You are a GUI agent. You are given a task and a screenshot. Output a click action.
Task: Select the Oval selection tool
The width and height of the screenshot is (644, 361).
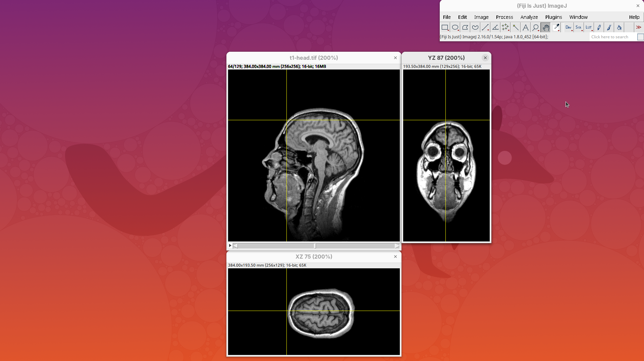coord(455,28)
